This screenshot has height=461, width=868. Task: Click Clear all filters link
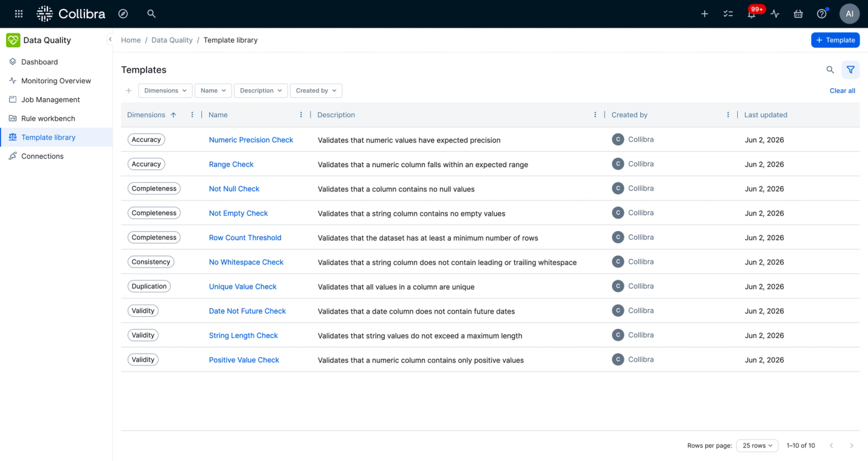(842, 91)
